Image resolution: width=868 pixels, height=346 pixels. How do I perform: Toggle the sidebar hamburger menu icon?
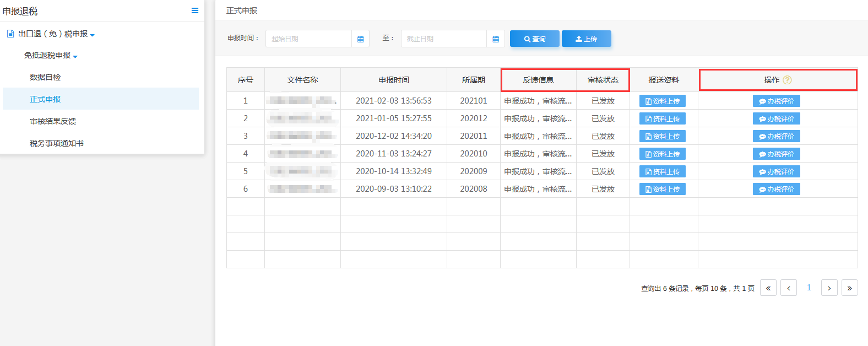point(195,10)
